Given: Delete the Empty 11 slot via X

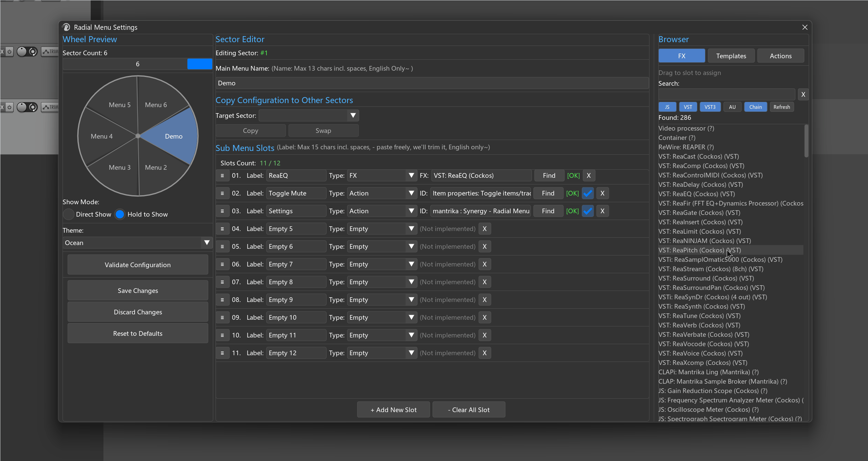Looking at the screenshot, I should click(x=484, y=335).
